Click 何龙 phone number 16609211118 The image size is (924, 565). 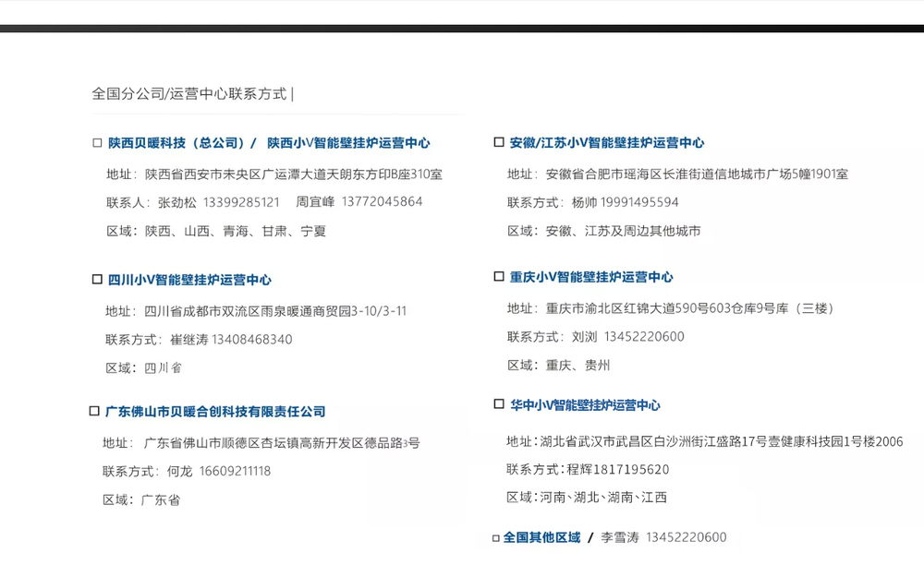coord(235,472)
